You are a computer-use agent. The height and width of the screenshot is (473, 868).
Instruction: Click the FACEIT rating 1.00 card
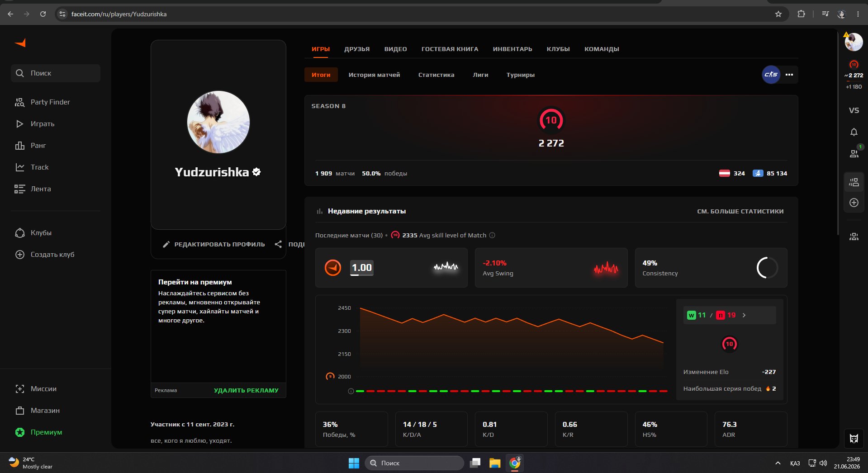(x=391, y=268)
